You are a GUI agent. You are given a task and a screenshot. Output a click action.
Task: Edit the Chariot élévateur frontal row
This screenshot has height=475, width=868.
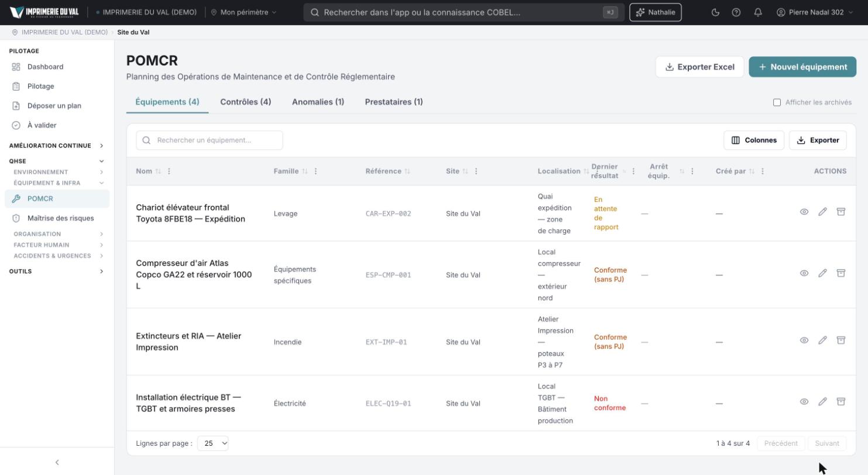pos(822,212)
